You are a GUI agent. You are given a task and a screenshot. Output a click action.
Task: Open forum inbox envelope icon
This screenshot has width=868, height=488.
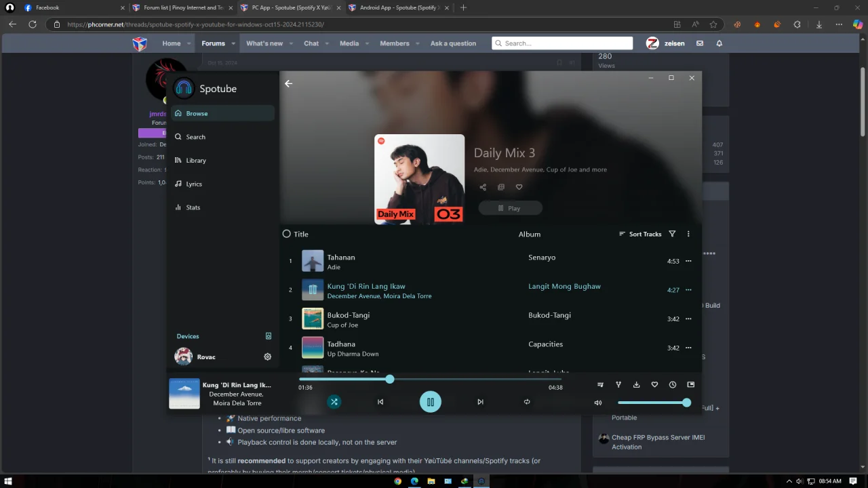tap(700, 43)
